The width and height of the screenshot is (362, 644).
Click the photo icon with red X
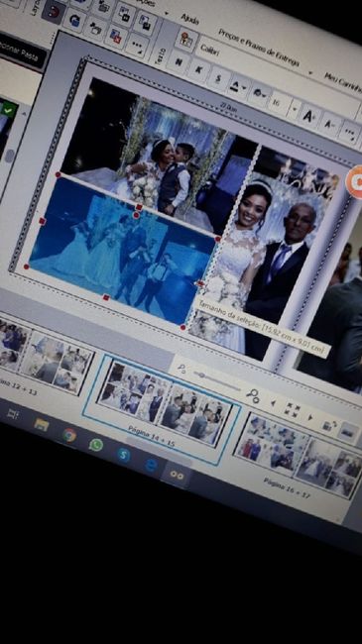tap(116, 36)
